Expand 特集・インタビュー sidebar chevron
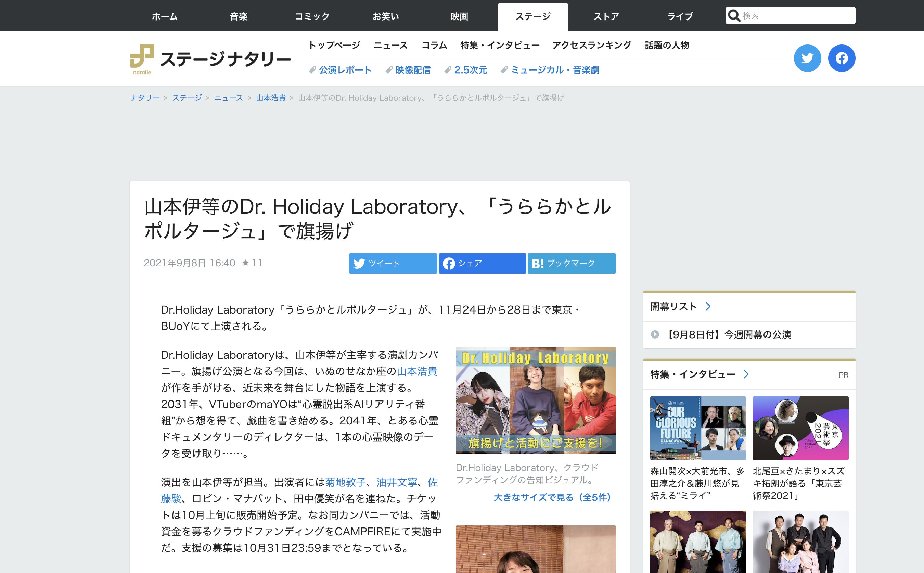The width and height of the screenshot is (924, 573). [746, 374]
